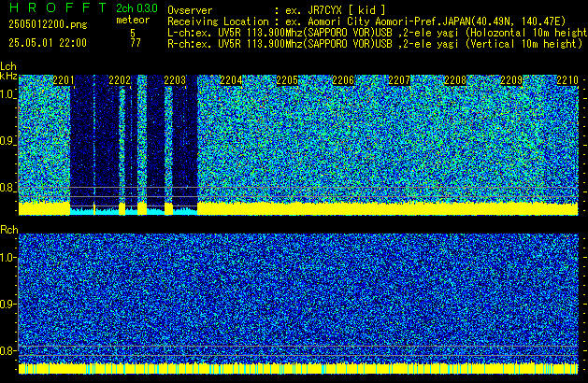The height and width of the screenshot is (383, 588).
Task: Click the 2210 time marker
Action: pyautogui.click(x=567, y=80)
